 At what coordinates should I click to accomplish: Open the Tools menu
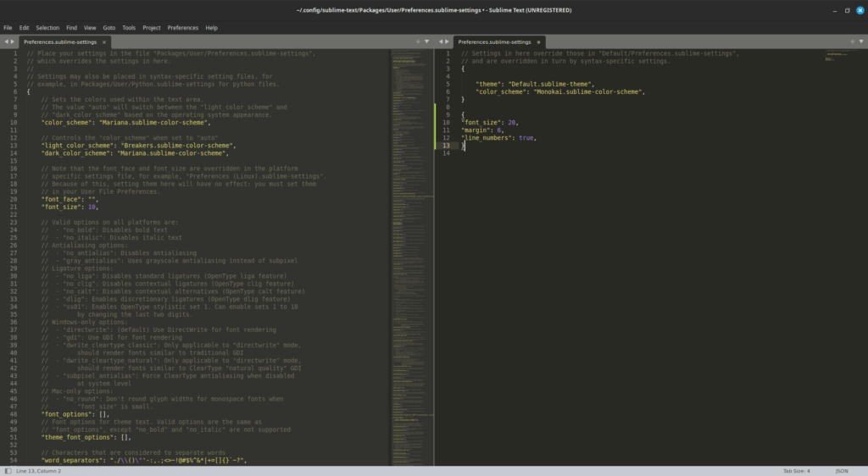click(129, 28)
